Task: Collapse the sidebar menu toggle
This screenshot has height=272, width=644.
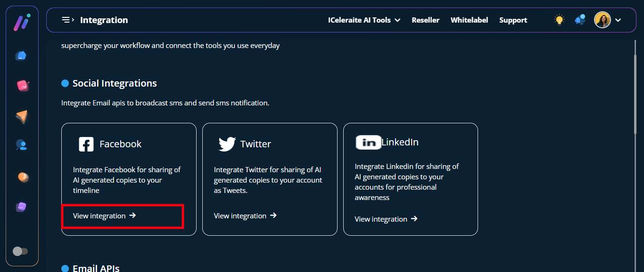Action: click(x=68, y=20)
